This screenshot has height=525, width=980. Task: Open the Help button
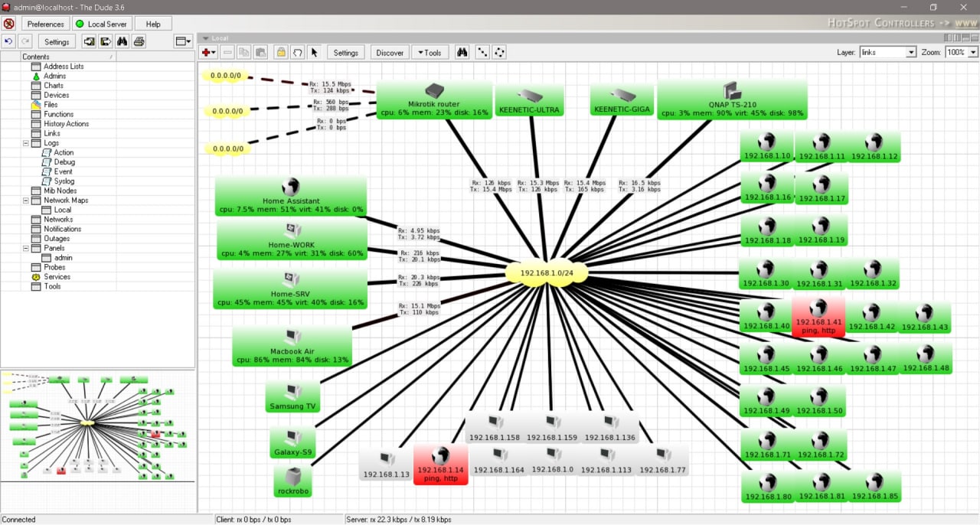coord(153,24)
